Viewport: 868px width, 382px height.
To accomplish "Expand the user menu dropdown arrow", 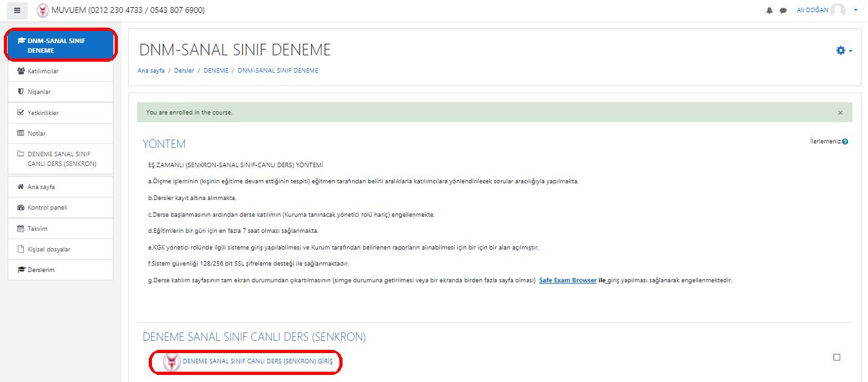I will coord(856,10).
